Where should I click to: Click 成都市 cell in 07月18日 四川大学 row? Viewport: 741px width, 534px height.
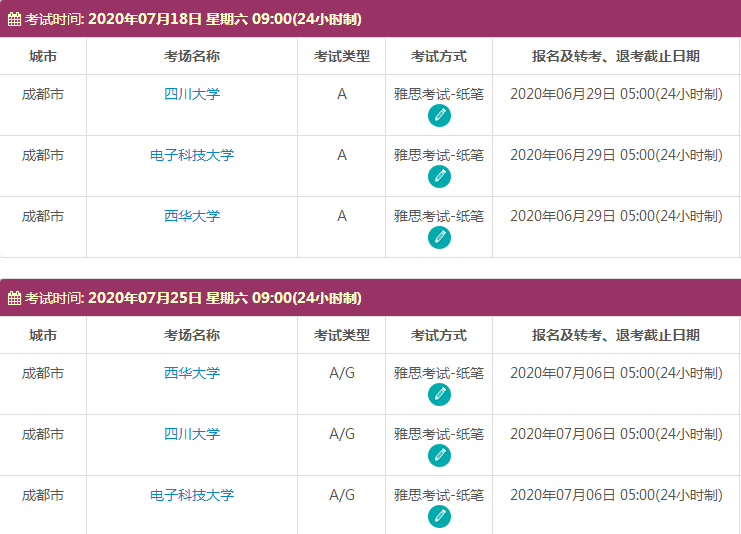coord(43,94)
